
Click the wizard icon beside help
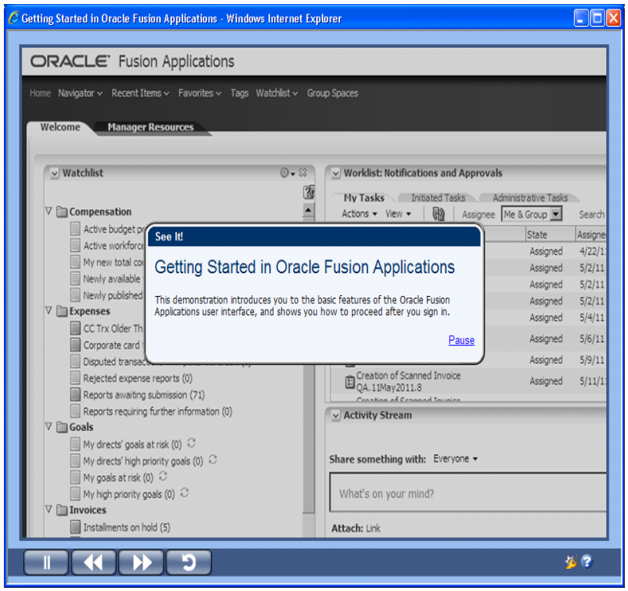pyautogui.click(x=570, y=562)
